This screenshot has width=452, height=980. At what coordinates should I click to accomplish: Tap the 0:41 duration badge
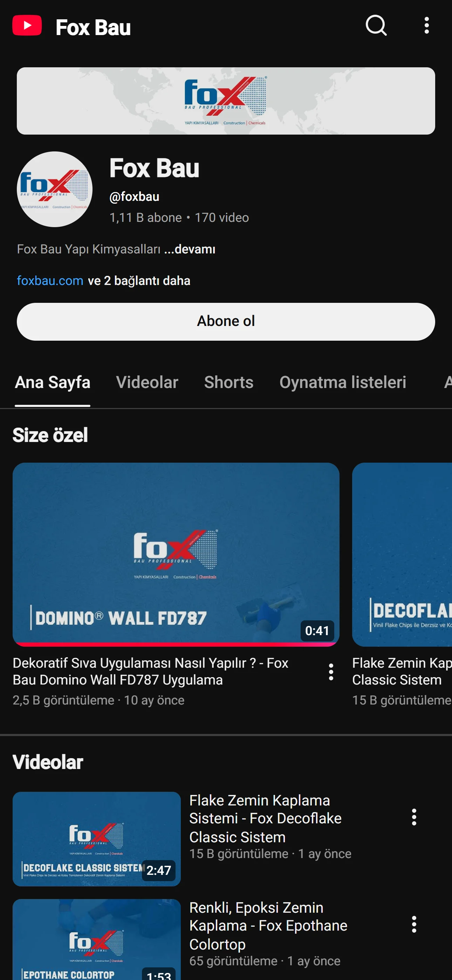coord(317,631)
